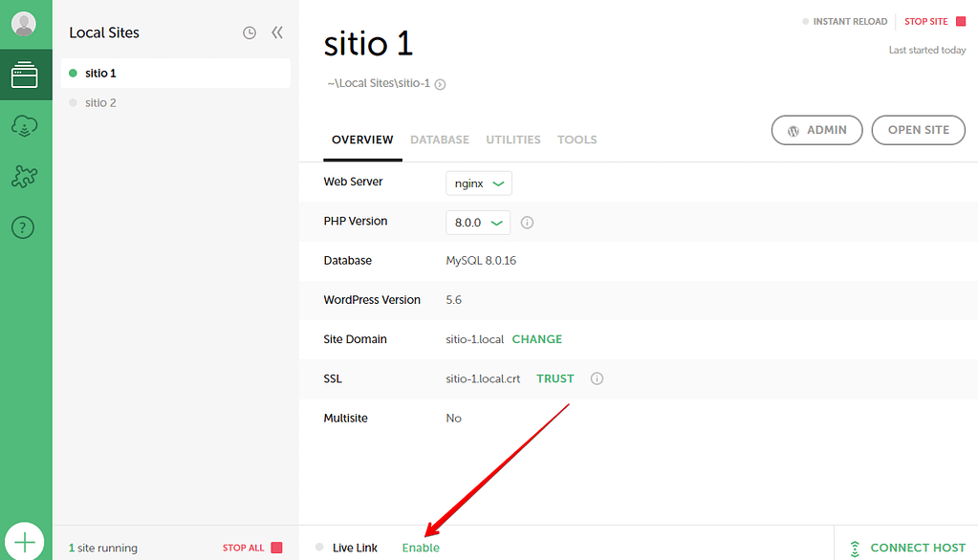Click the Live Link status dot
Viewport: 978px width, 560px height.
pyautogui.click(x=319, y=547)
